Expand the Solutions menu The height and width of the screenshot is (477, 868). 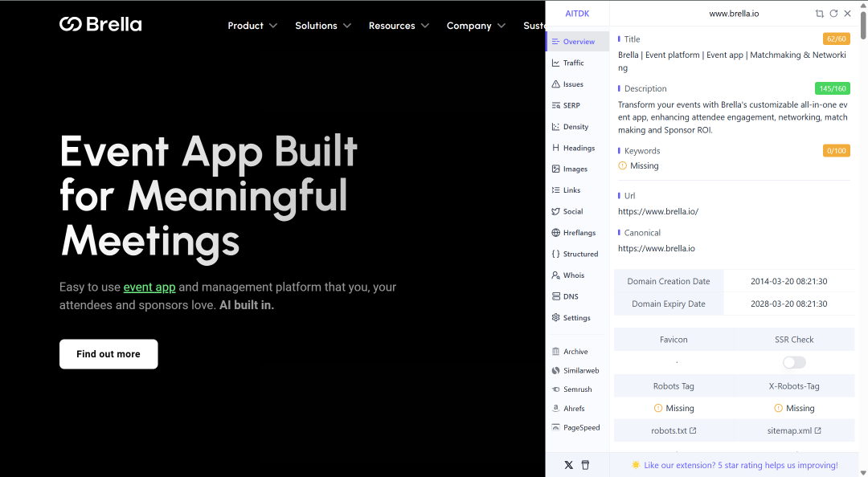pyautogui.click(x=323, y=26)
